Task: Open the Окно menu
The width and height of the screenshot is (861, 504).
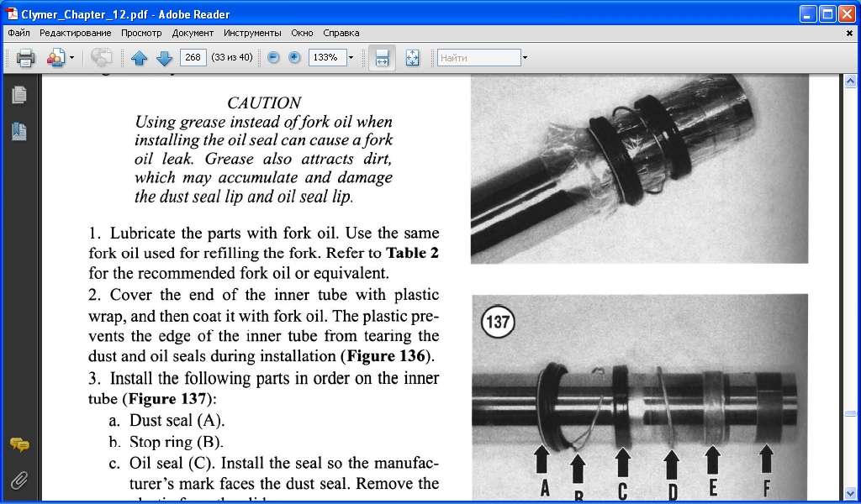Action: (302, 33)
